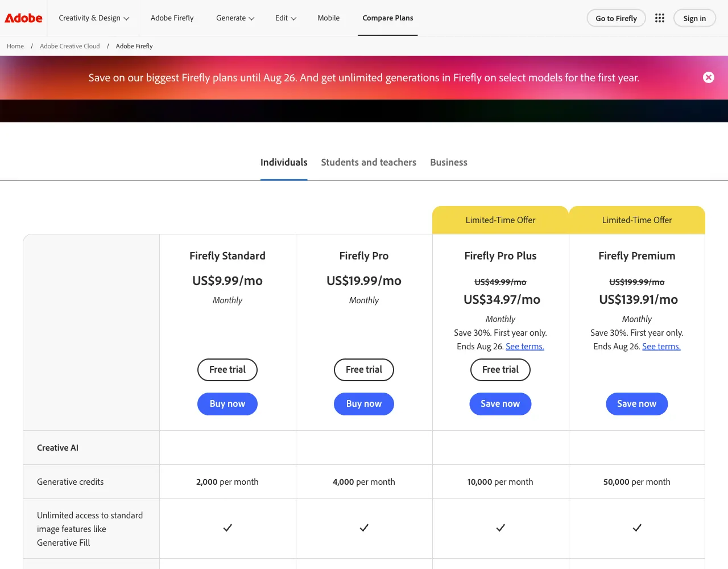Buy Firefly Pro now
728x569 pixels.
(x=364, y=404)
